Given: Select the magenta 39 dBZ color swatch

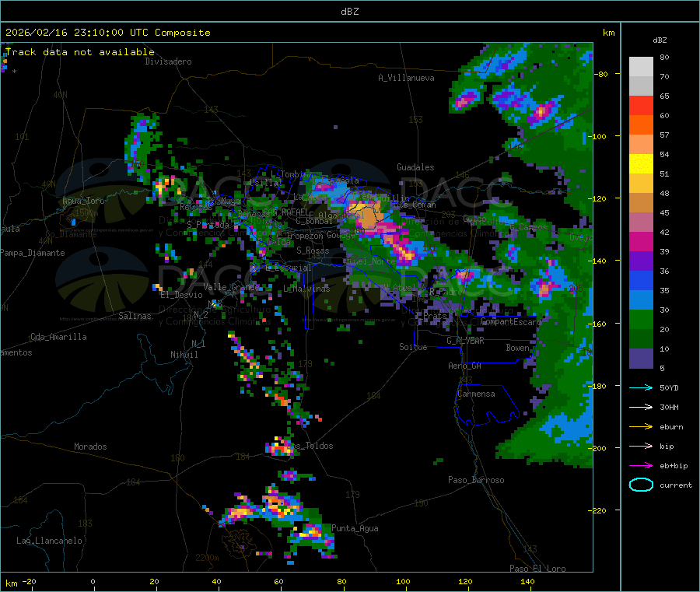Looking at the screenshot, I should (x=641, y=241).
